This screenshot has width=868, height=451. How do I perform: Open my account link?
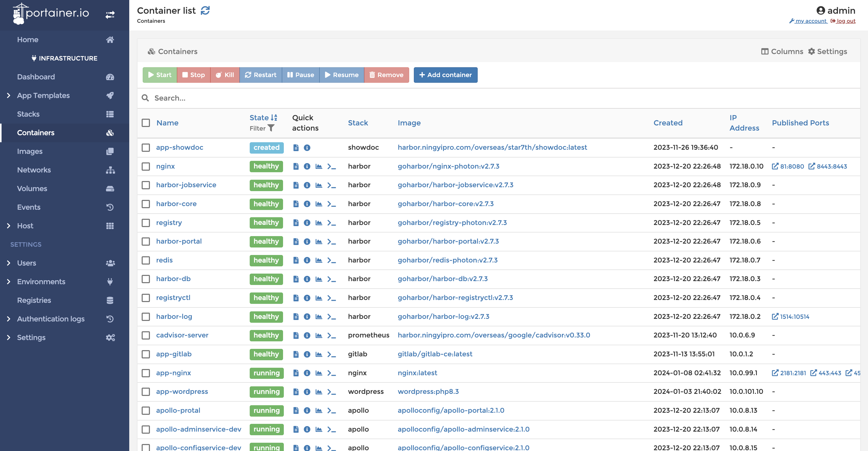808,21
